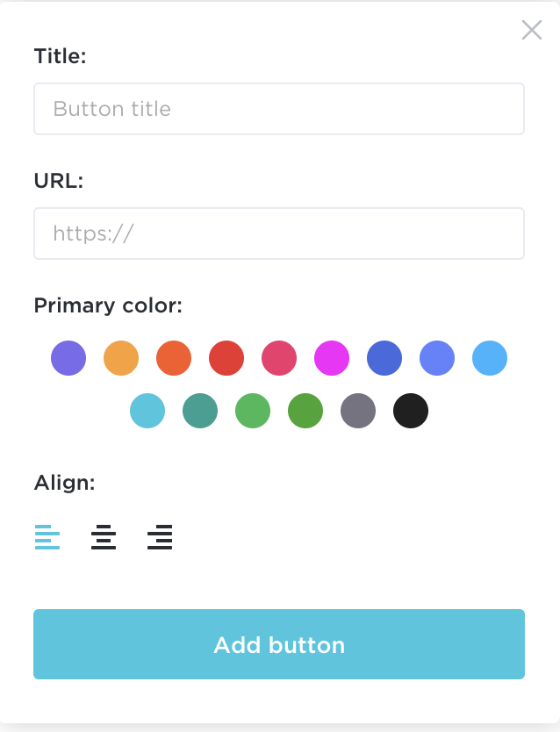Select the sky blue color swatch

(490, 358)
